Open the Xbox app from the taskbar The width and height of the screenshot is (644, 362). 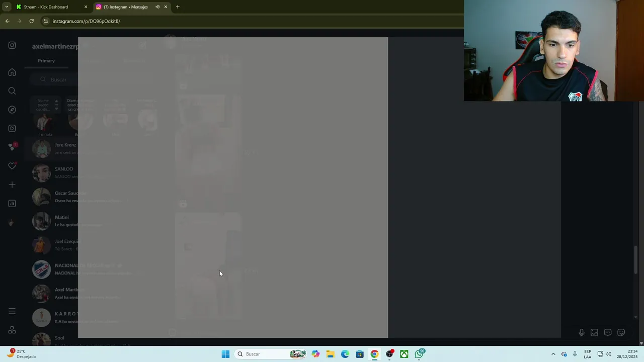[404, 354]
